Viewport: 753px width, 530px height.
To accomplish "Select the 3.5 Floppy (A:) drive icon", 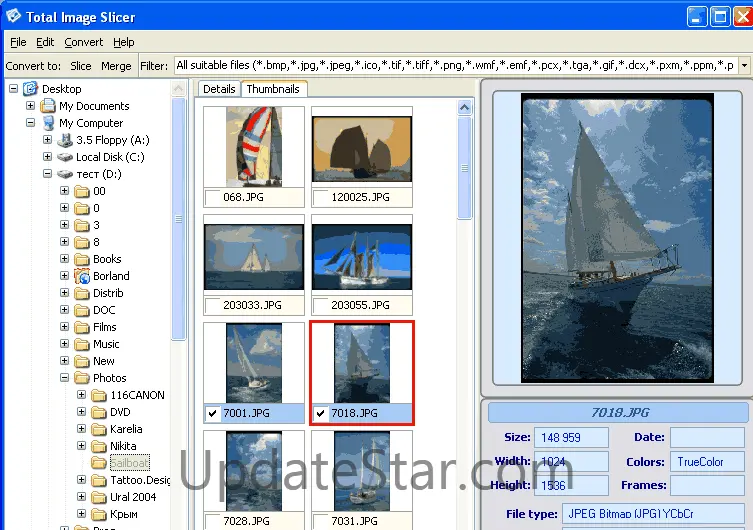I will tap(64, 140).
